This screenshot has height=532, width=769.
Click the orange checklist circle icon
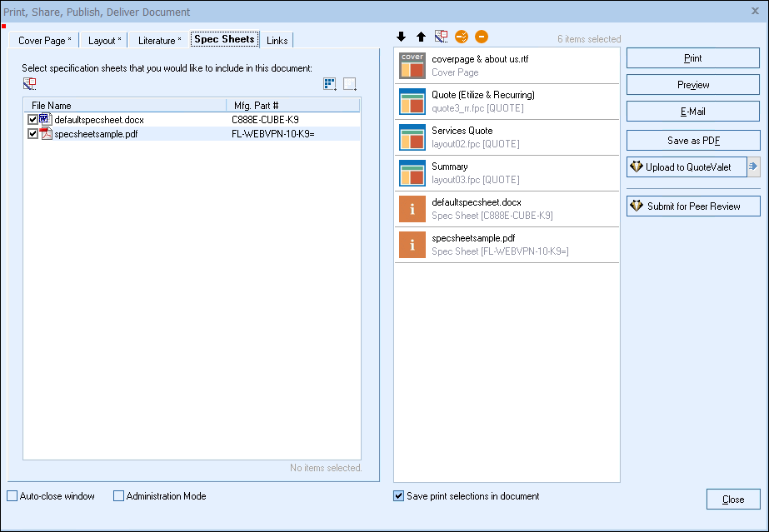click(462, 37)
